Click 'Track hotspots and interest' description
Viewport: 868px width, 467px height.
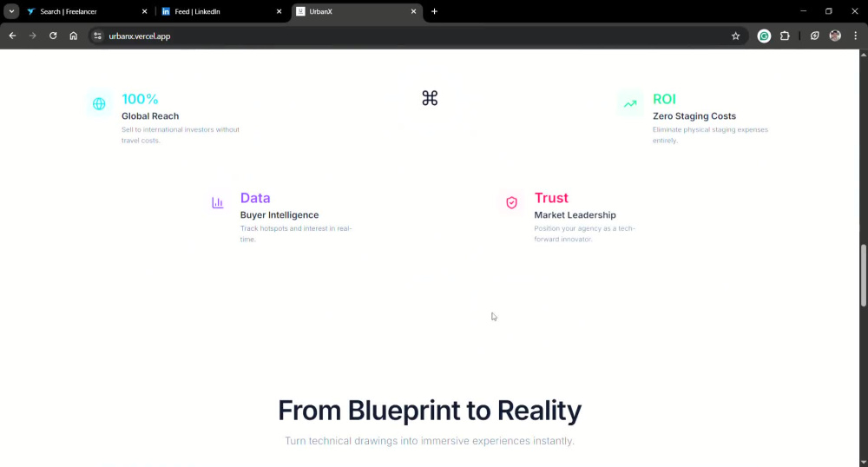click(296, 234)
